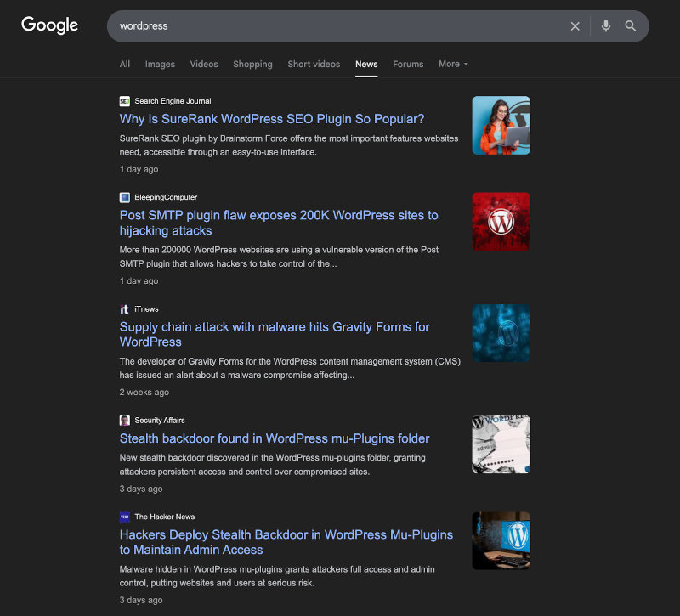This screenshot has width=680, height=616.
Task: Click the Search Engine Journal favicon
Action: (124, 101)
